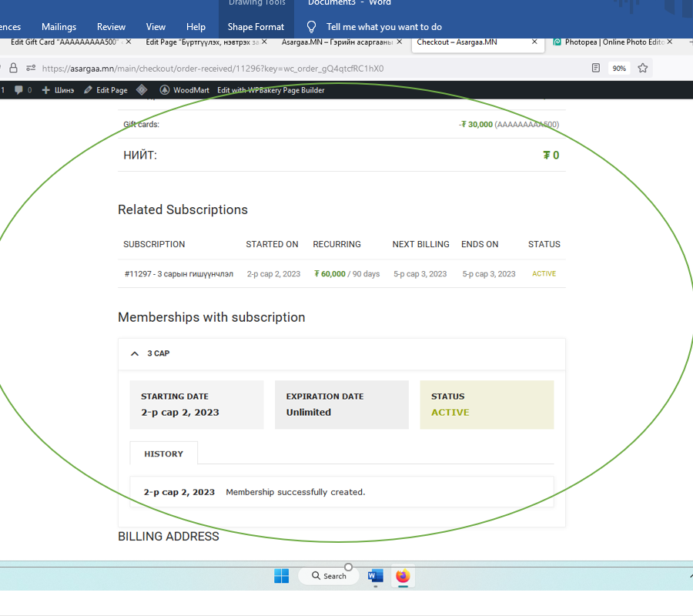The width and height of the screenshot is (693, 616).
Task: Click the Related Subscriptions heading
Action: pyautogui.click(x=182, y=209)
